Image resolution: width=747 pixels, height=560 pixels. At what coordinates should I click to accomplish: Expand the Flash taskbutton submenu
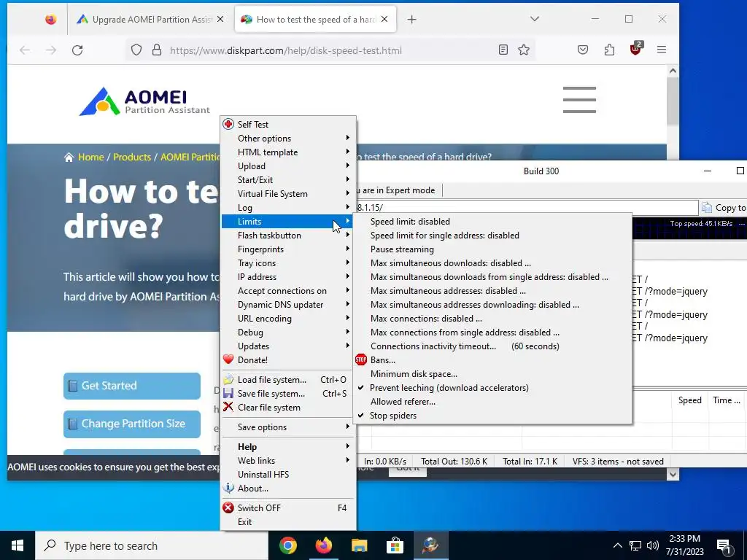click(287, 236)
